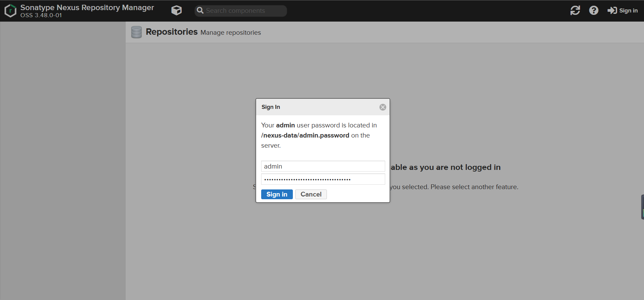The image size is (644, 300).
Task: Submit with the blue Sign in button
Action: [x=277, y=194]
